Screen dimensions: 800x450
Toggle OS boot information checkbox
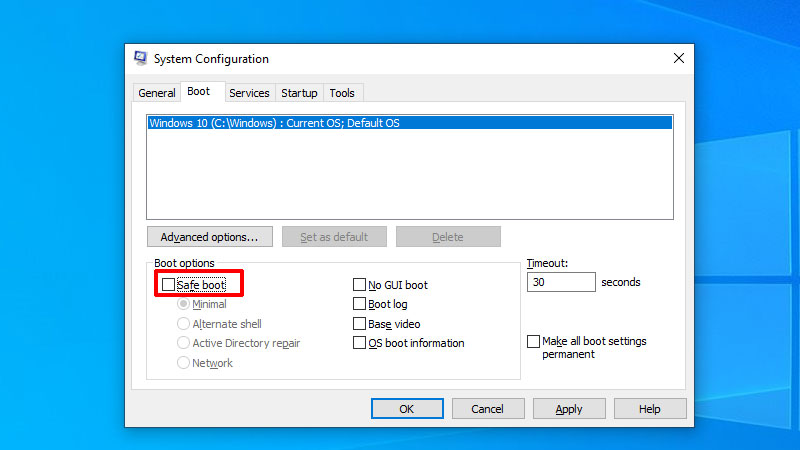coord(359,343)
